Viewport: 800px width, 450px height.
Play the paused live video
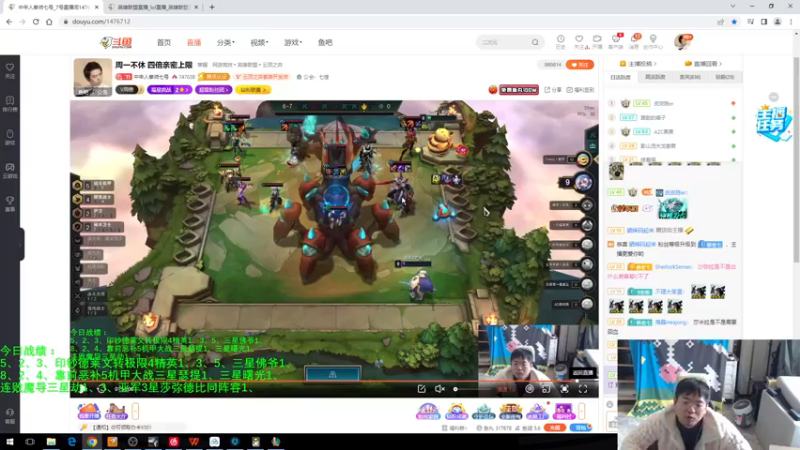(x=83, y=389)
